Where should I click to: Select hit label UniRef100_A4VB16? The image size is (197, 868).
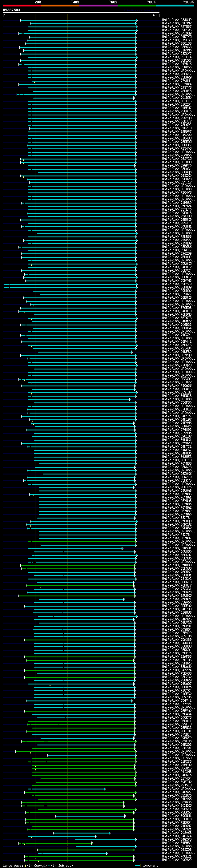pyautogui.click(x=177, y=64)
